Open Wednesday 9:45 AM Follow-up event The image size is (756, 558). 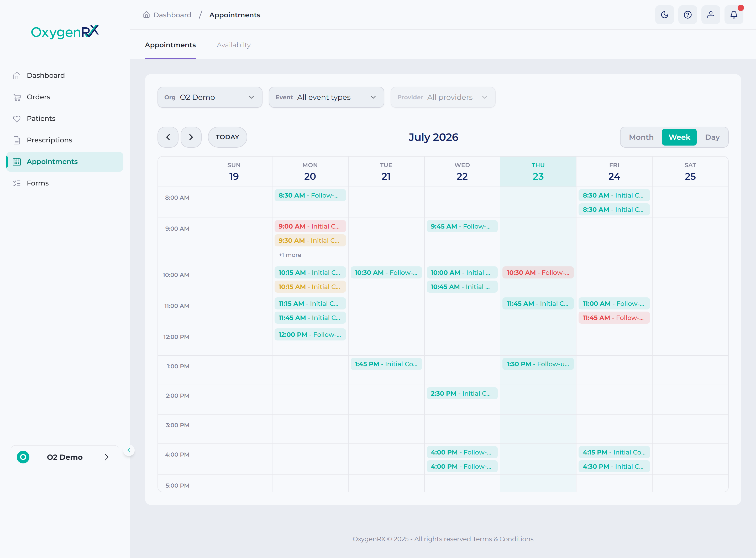[x=462, y=226]
